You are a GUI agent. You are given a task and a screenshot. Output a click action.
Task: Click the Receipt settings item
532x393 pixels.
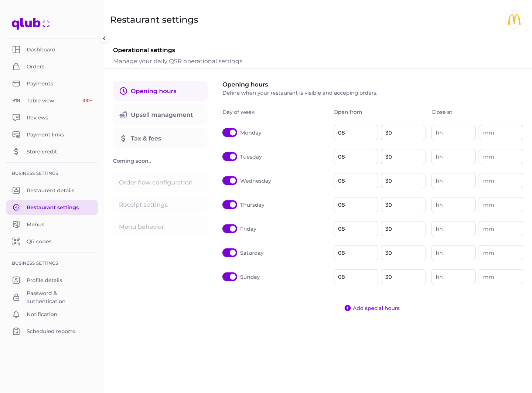(160, 205)
